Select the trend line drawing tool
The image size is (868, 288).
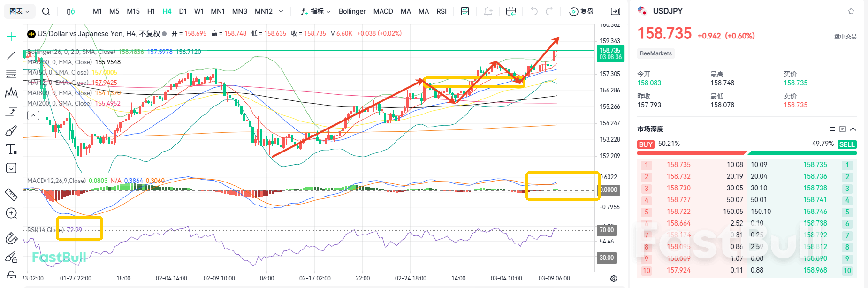click(x=11, y=55)
